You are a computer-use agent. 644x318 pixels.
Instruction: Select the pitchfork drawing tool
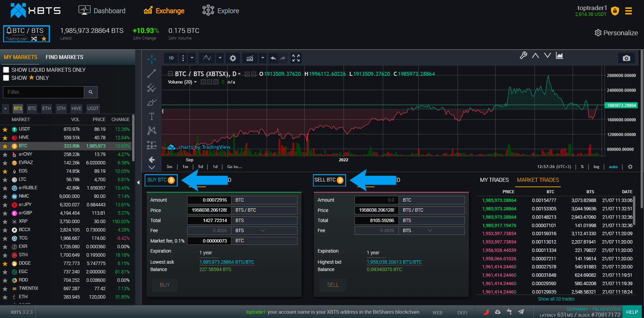(x=152, y=88)
